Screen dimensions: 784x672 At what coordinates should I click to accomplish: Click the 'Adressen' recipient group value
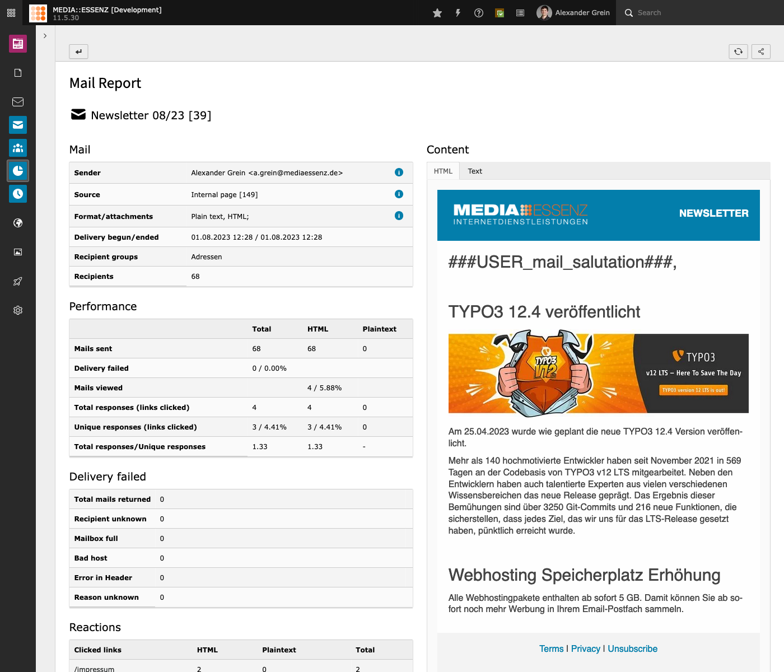(207, 257)
